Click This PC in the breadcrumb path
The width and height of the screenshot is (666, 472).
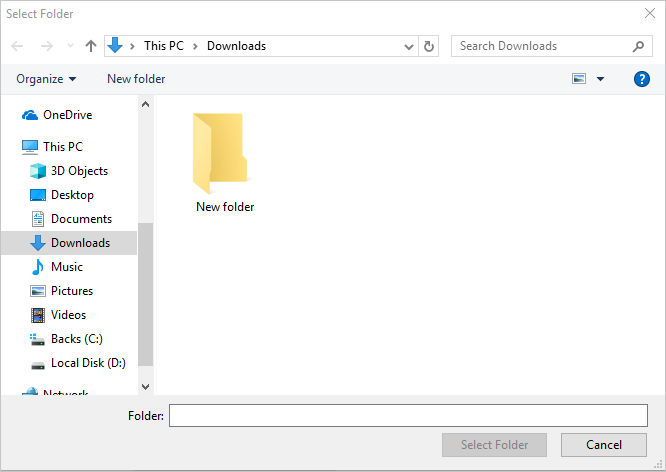[164, 46]
